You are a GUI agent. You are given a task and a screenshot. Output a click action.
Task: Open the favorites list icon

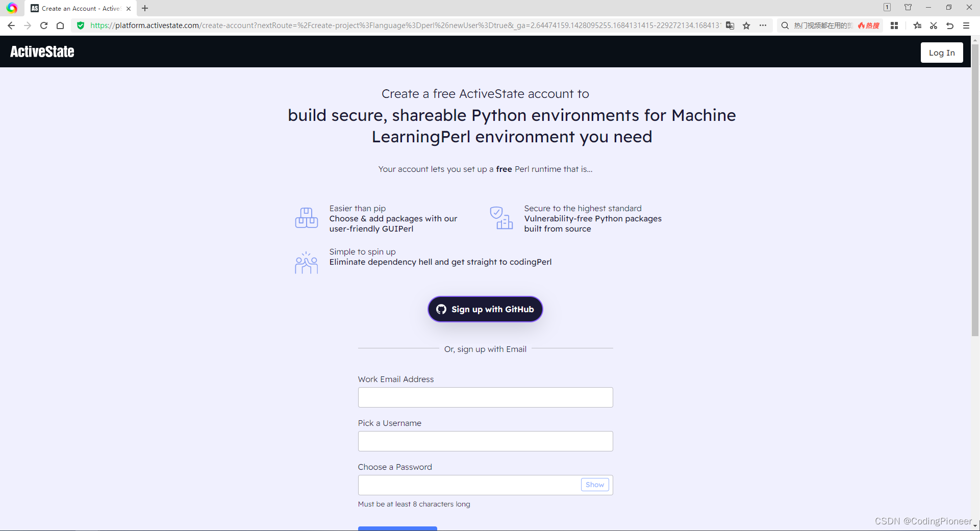[x=917, y=26]
